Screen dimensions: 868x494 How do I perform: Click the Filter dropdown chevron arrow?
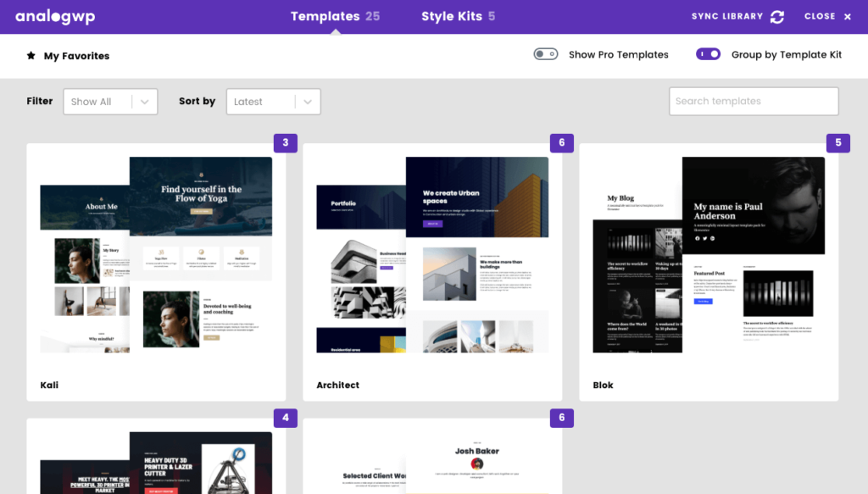[144, 102]
